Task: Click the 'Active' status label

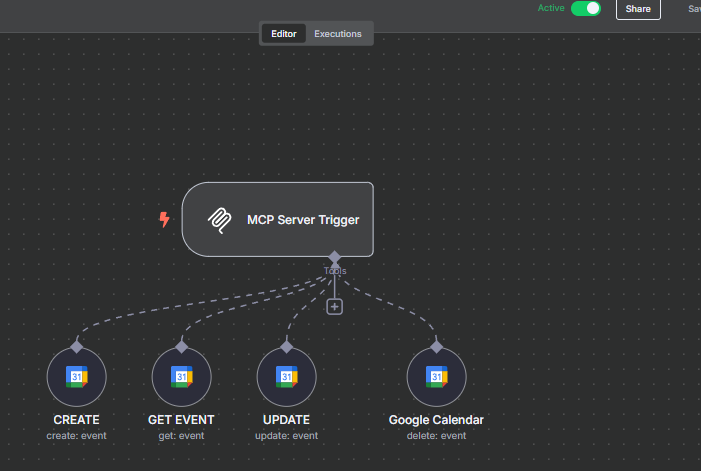Action: pyautogui.click(x=551, y=8)
